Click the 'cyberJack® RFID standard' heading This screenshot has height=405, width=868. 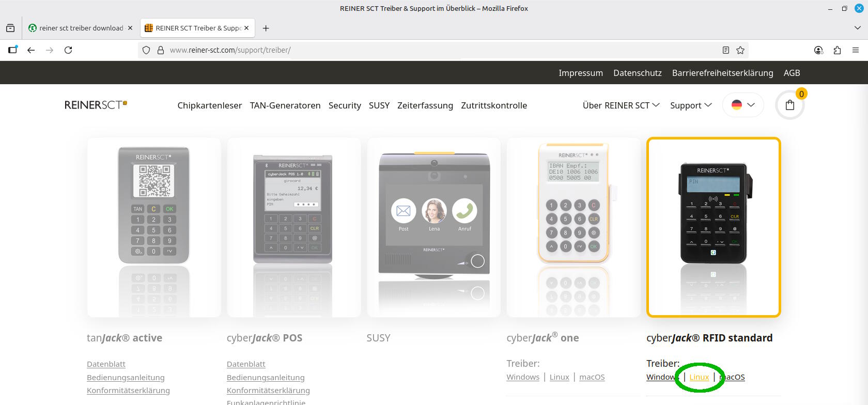[x=709, y=338]
